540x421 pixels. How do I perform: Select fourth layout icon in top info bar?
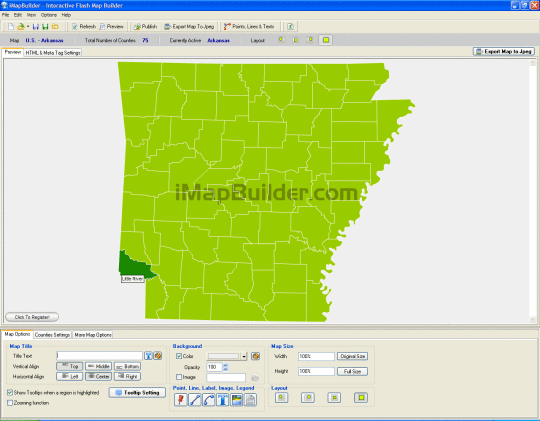pos(326,40)
